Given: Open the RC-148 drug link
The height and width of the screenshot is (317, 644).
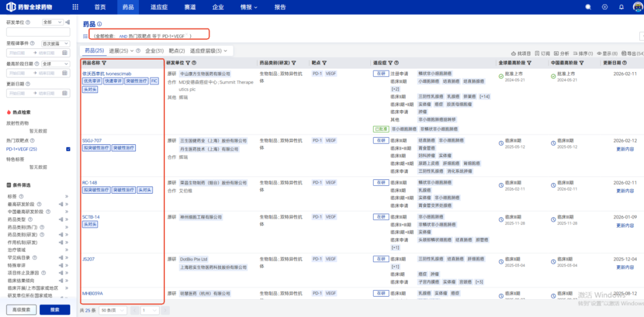Looking at the screenshot, I should point(89,183).
